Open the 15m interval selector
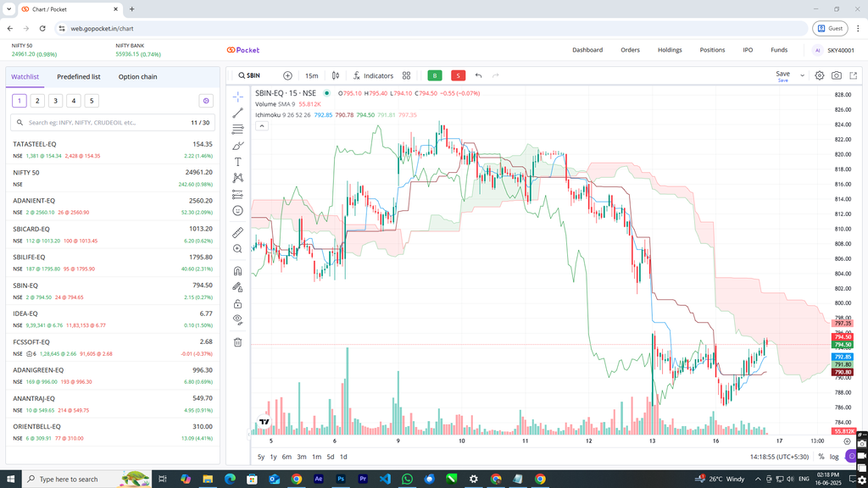This screenshot has height=488, width=868. [x=312, y=75]
